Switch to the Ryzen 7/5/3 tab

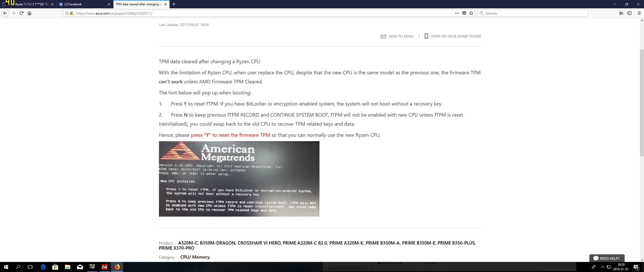click(28, 4)
